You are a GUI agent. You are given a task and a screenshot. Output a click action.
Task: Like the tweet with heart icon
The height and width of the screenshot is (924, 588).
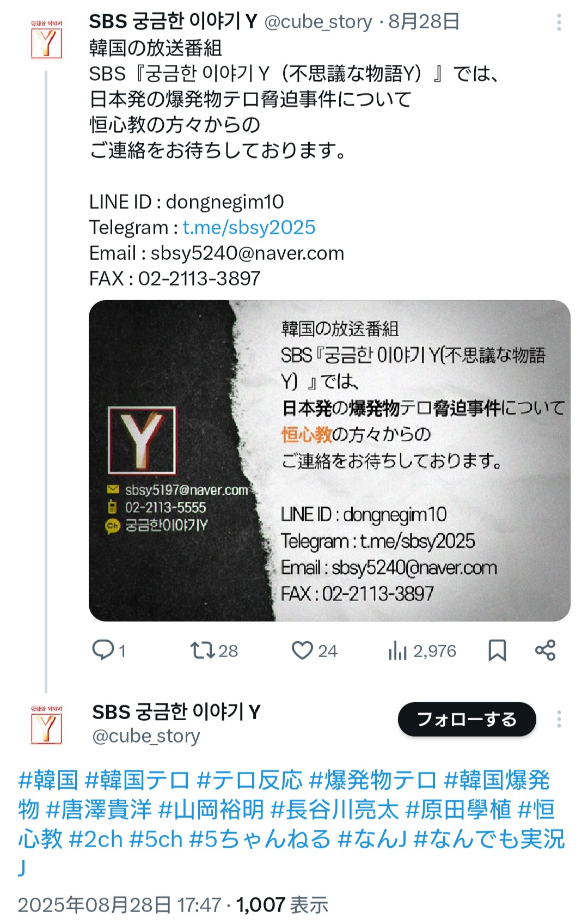tap(302, 650)
